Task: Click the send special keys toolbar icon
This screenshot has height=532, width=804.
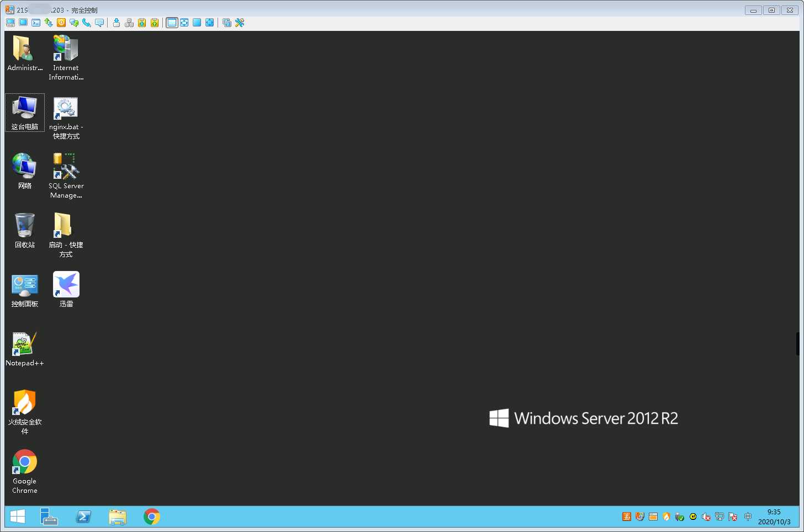Action: point(129,23)
